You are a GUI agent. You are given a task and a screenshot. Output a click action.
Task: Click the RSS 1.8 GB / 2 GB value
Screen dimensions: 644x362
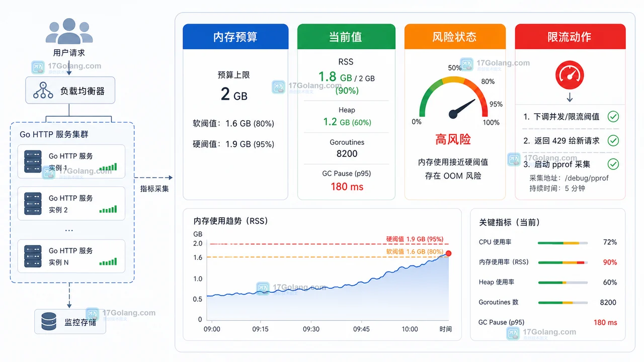(x=346, y=77)
